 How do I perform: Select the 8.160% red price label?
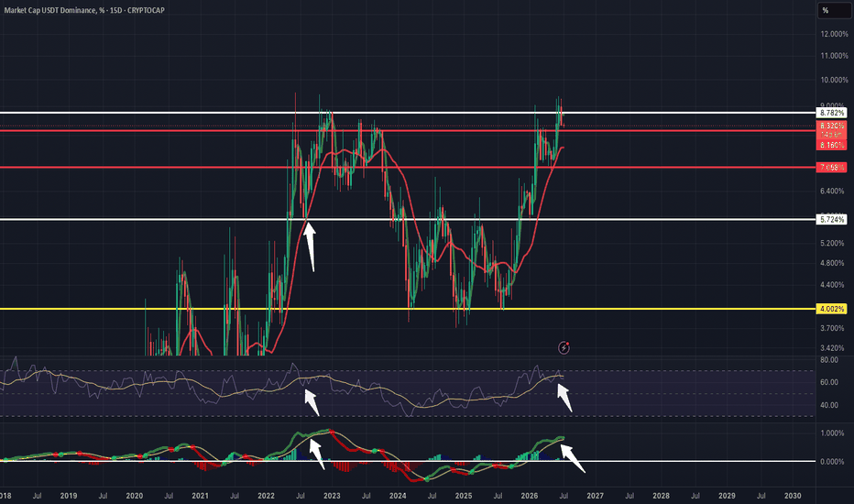tap(832, 145)
